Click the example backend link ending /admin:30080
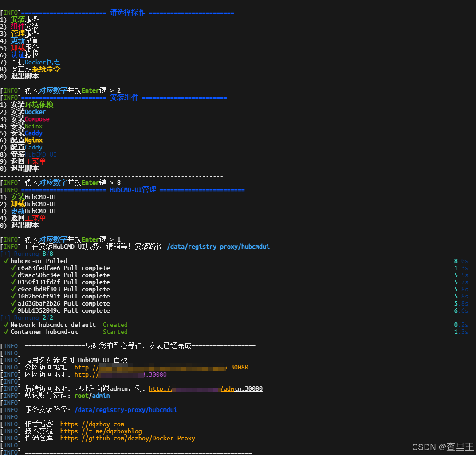 point(206,388)
